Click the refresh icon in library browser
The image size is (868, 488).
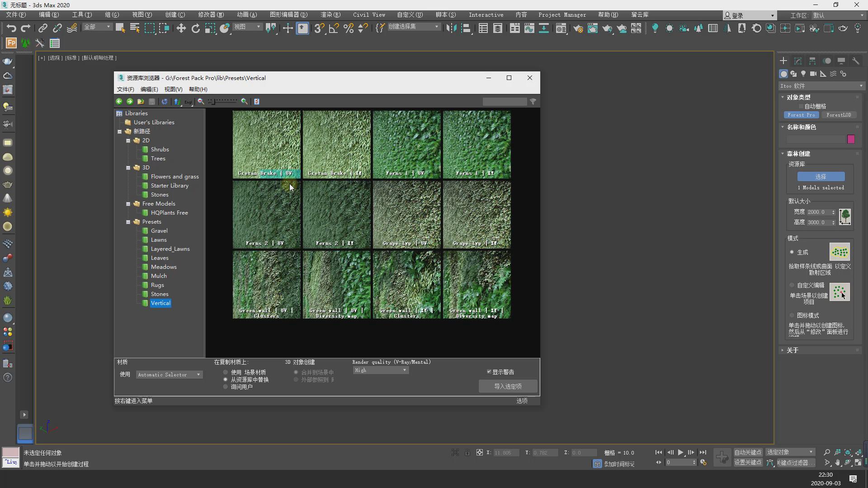click(x=165, y=102)
